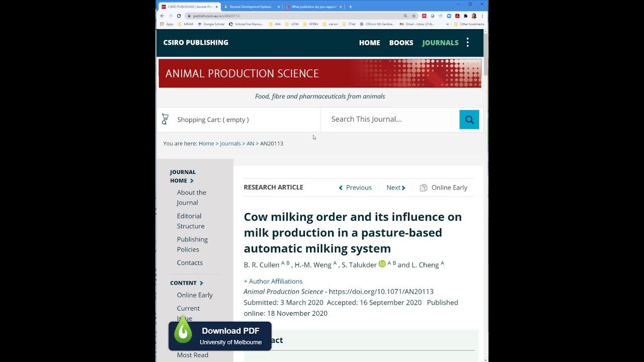Open the 256 km Mt Gambier bookmark
644x362 pixels.
click(377, 24)
